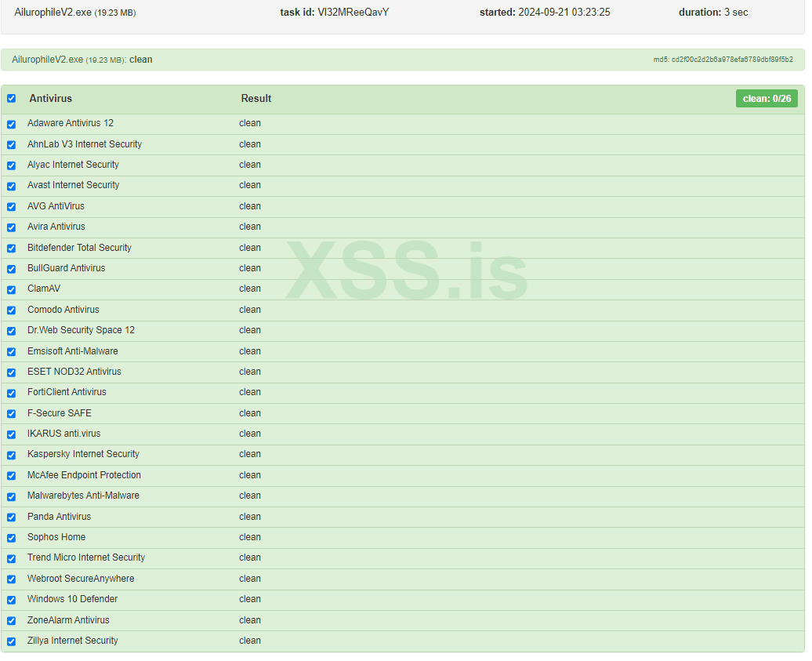The image size is (812, 661).
Task: Untick the Avast Internet Security checkbox
Action: point(12,187)
